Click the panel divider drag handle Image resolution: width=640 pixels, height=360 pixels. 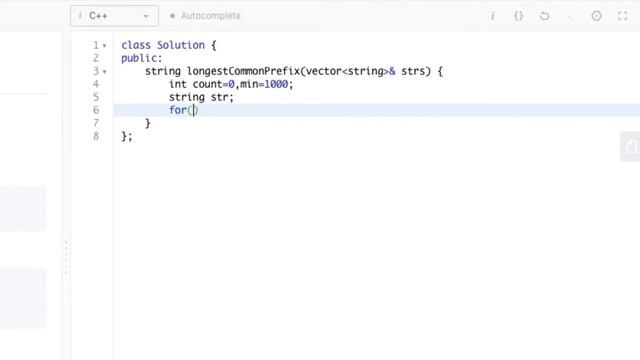66,257
